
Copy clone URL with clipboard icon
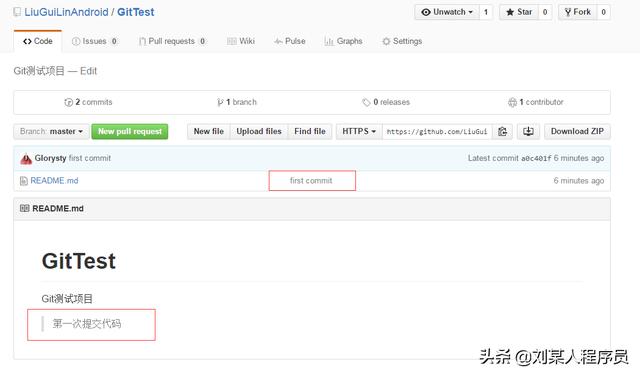[x=502, y=131]
